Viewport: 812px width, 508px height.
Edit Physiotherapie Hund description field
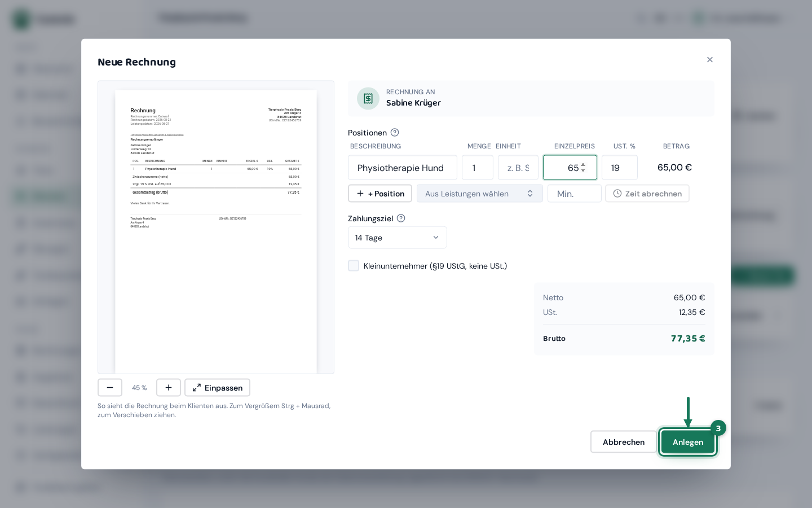click(x=403, y=168)
